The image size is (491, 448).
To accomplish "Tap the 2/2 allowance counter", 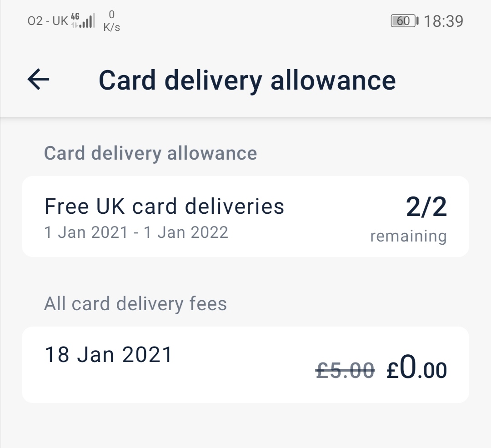I will (x=426, y=208).
